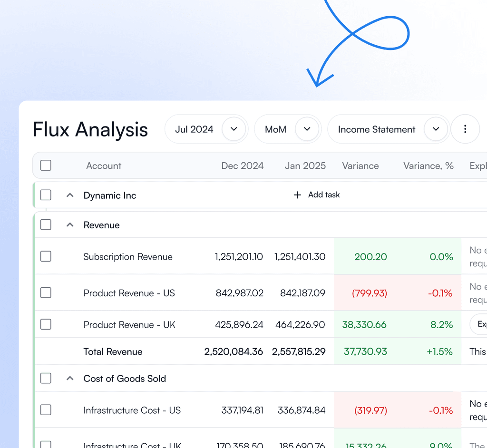Check the Subscription Revenue row checkbox
This screenshot has height=448, width=487.
(46, 256)
